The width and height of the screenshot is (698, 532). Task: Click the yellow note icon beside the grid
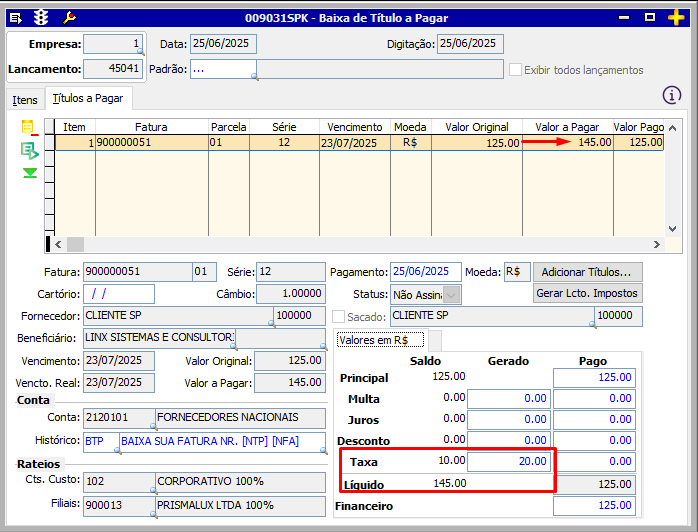[x=28, y=127]
